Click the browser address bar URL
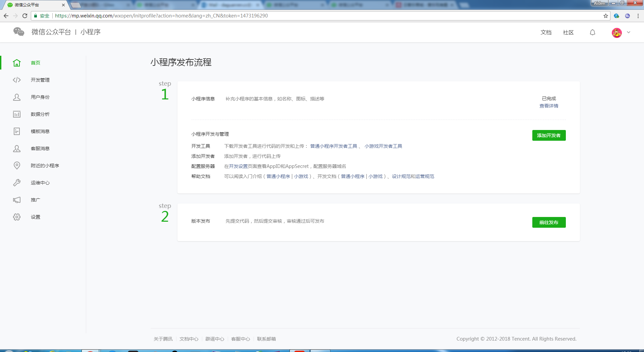The image size is (644, 352). point(161,16)
